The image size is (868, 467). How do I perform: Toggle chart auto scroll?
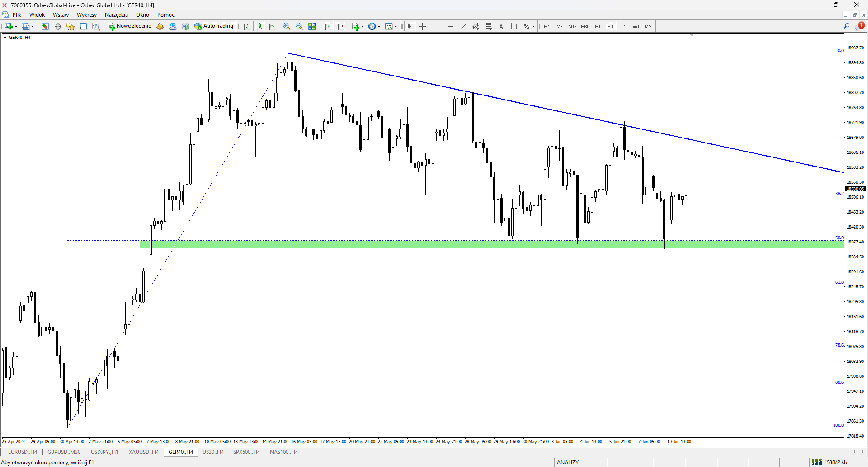tap(328, 26)
